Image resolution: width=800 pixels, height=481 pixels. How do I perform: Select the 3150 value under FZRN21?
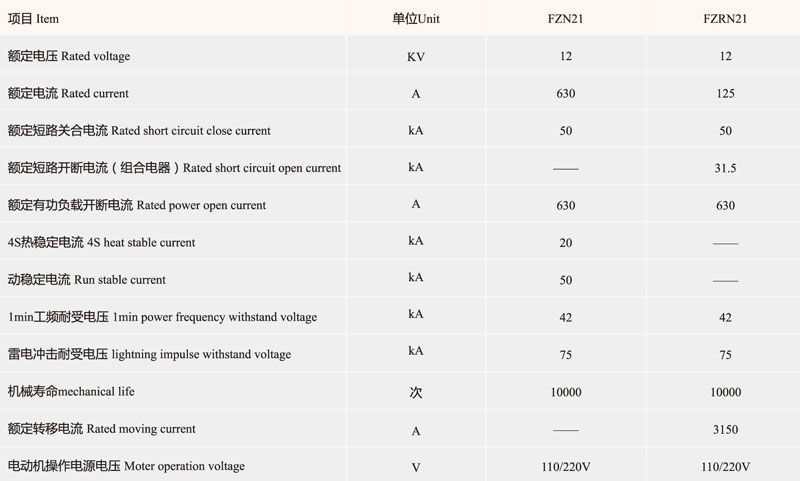(725, 429)
